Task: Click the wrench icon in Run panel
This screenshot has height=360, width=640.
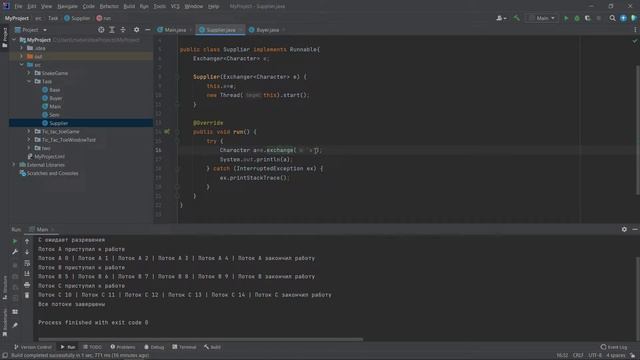Action: [15, 252]
